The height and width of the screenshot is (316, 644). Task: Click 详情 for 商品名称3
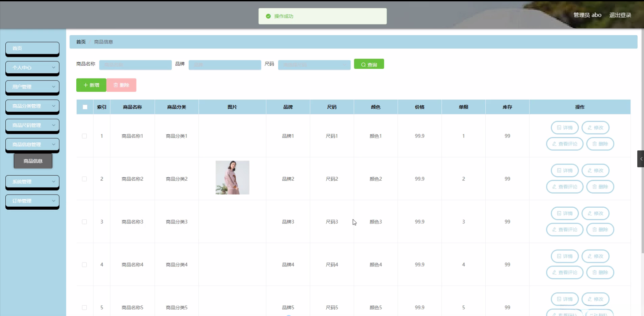point(565,213)
